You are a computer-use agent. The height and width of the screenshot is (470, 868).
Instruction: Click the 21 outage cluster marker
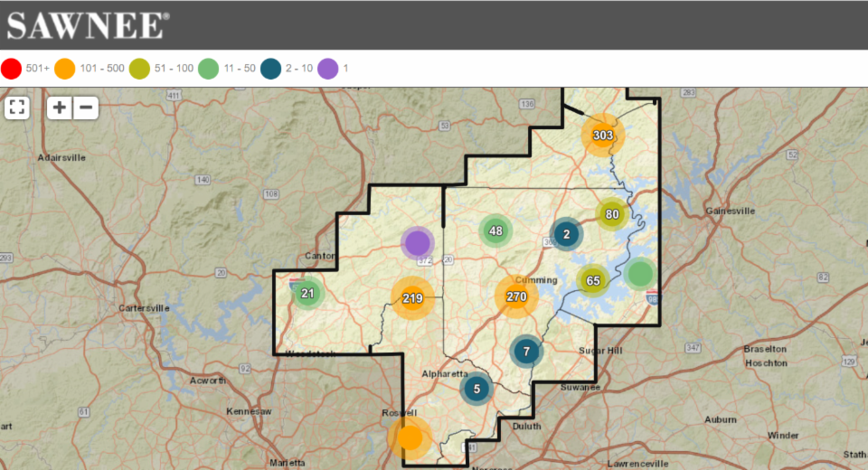[307, 293]
